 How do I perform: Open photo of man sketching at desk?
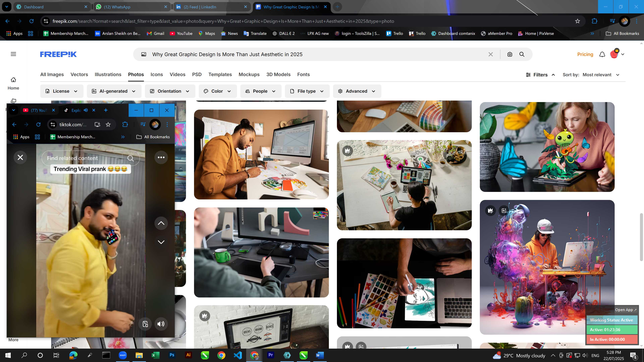[x=261, y=154]
